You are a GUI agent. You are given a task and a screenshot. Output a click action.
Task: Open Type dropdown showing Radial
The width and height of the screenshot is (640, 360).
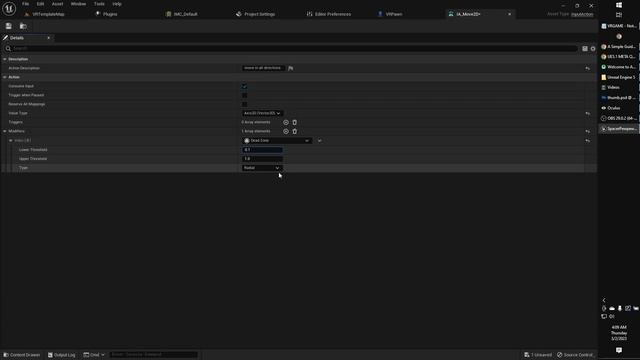[x=262, y=168]
